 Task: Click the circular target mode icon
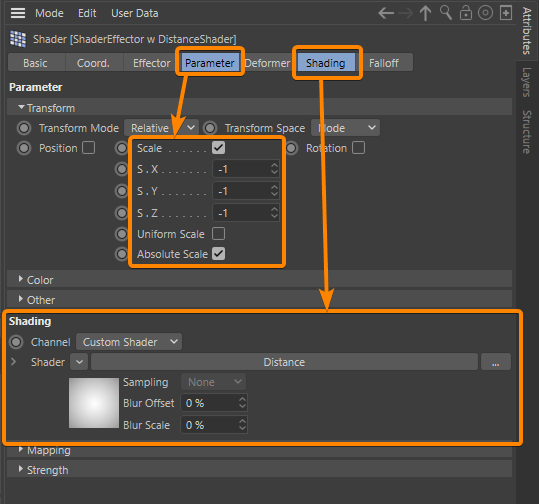point(485,13)
